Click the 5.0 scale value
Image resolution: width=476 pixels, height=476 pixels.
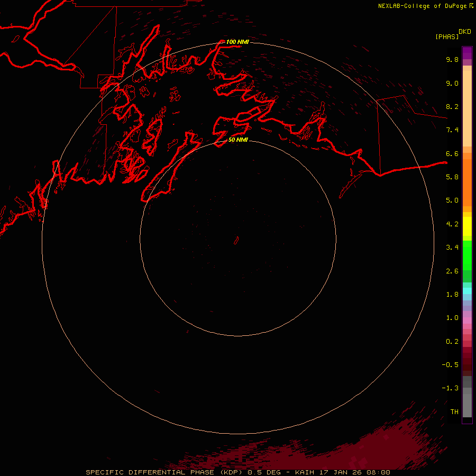tap(452, 200)
